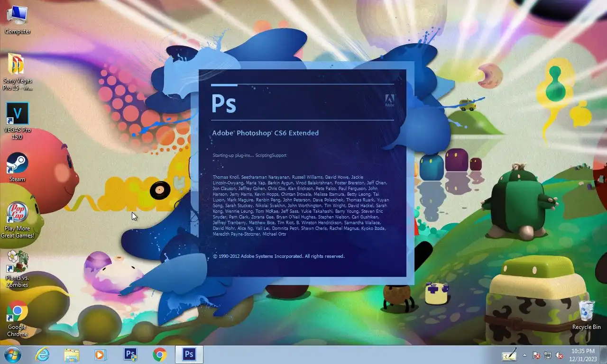Select the VEGAS Pro 15.0 shortcut
Viewport: 607px width, 364px height.
click(18, 121)
